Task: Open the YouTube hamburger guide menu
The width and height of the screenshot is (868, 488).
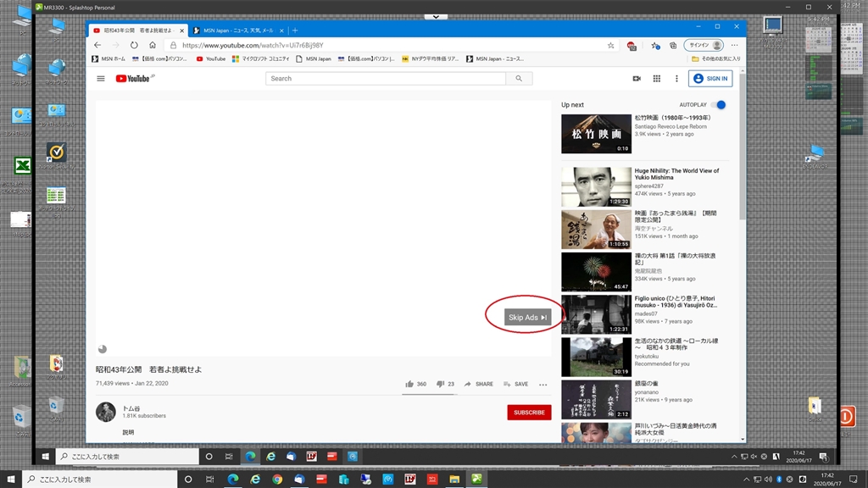Action: (101, 79)
